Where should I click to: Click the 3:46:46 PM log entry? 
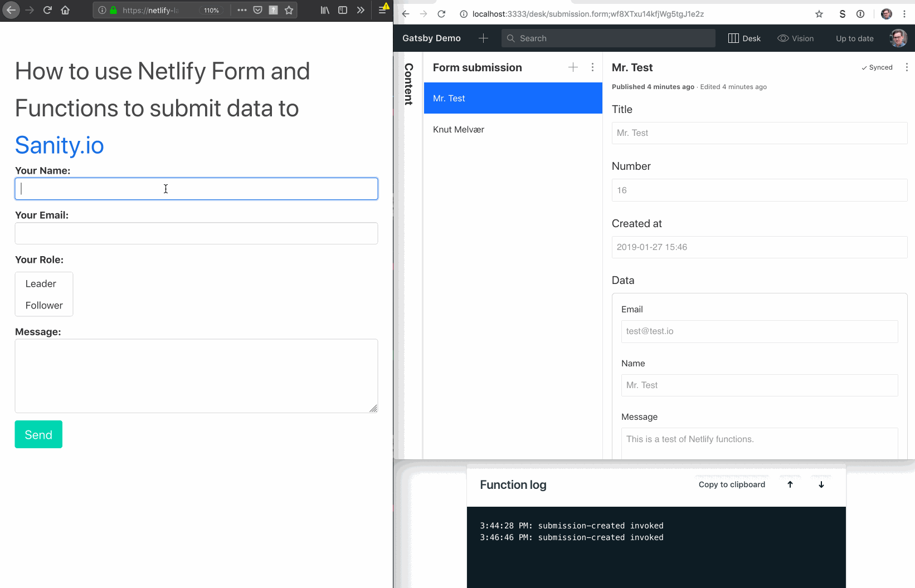tap(572, 537)
